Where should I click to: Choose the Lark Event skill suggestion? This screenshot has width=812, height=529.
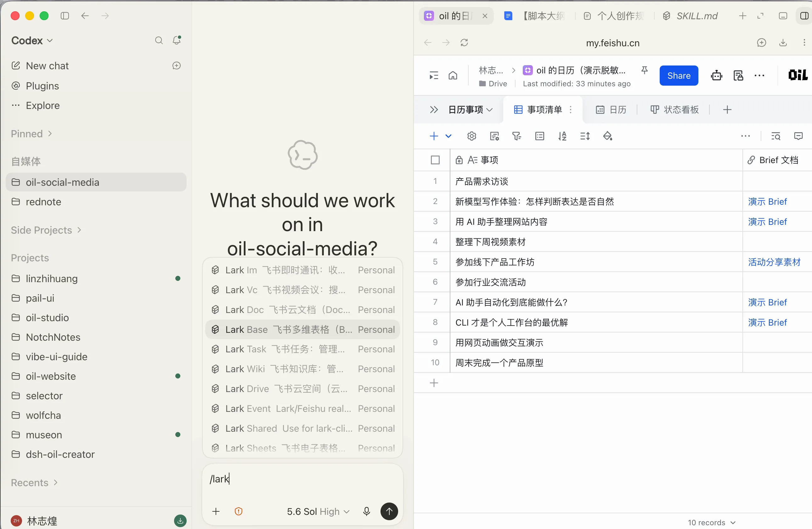pos(302,408)
